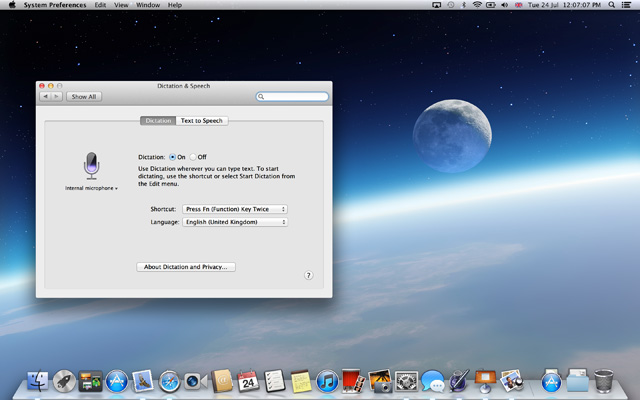Open the Language dropdown

pos(235,222)
